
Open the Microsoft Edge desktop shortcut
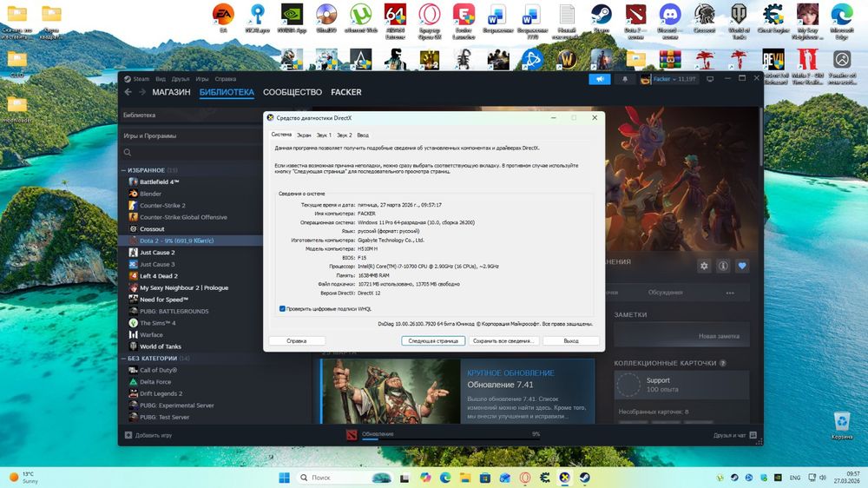[x=841, y=21]
